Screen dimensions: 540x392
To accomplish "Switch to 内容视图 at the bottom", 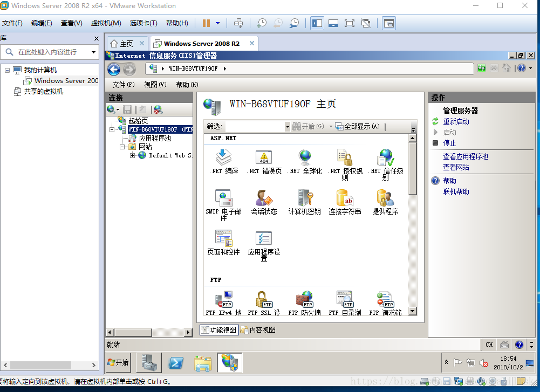I will click(258, 330).
